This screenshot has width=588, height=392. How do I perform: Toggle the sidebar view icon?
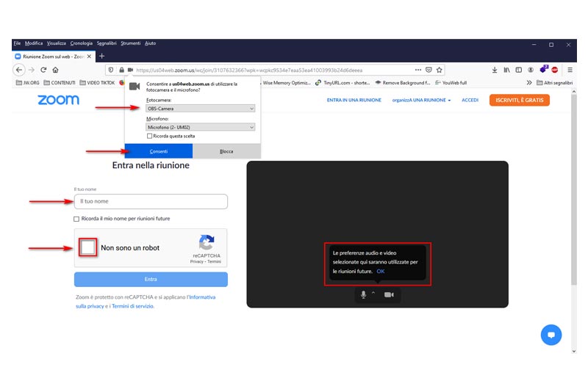[x=519, y=70]
